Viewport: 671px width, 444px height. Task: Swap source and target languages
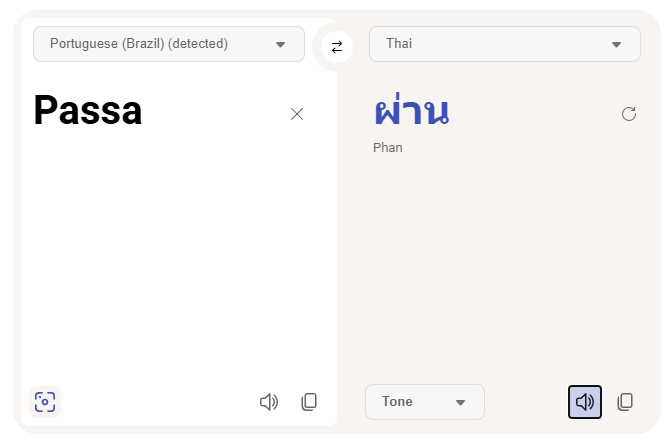(337, 46)
